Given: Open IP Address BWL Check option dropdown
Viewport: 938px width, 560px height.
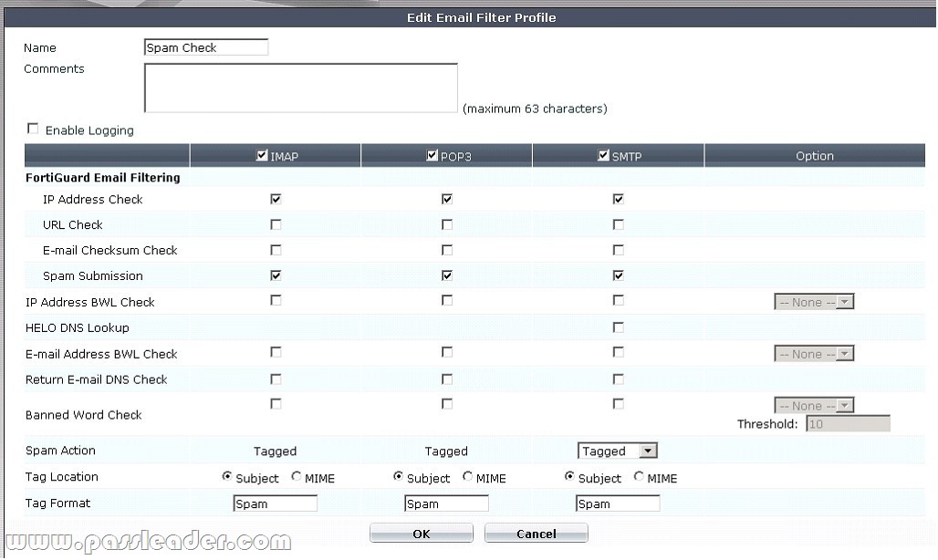Looking at the screenshot, I should 814,302.
